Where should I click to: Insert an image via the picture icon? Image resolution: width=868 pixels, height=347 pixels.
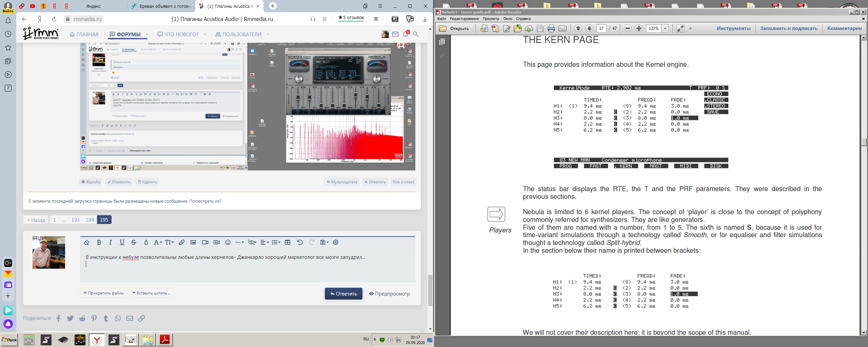(x=193, y=242)
